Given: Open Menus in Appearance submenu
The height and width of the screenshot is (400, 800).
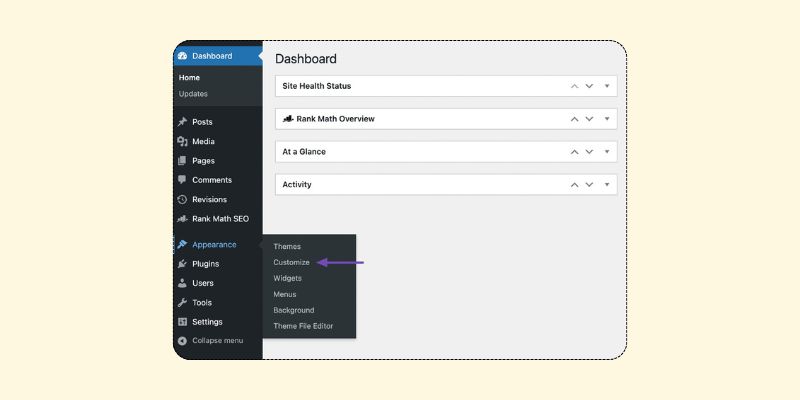Looking at the screenshot, I should [x=285, y=294].
